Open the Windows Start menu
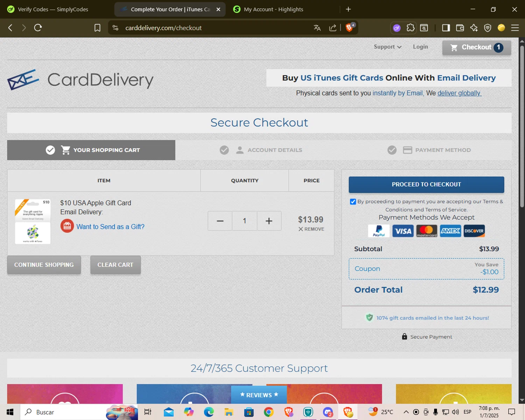This screenshot has height=420, width=525. [10, 412]
